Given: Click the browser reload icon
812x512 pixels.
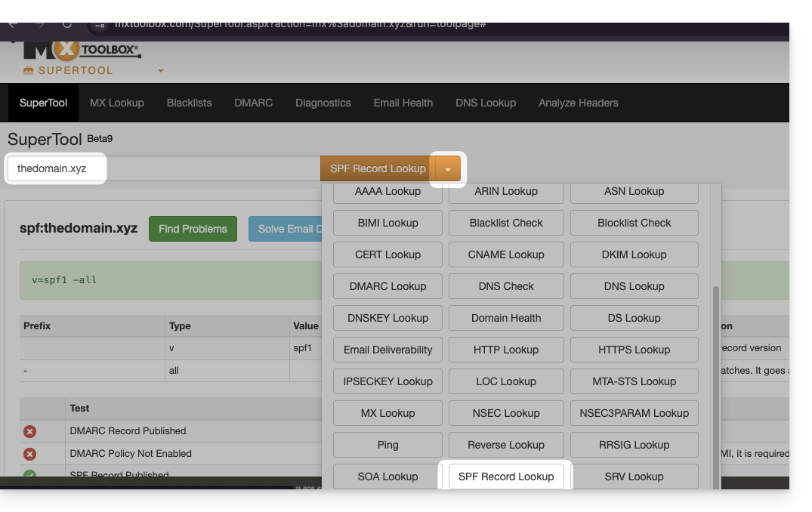Looking at the screenshot, I should point(66,23).
